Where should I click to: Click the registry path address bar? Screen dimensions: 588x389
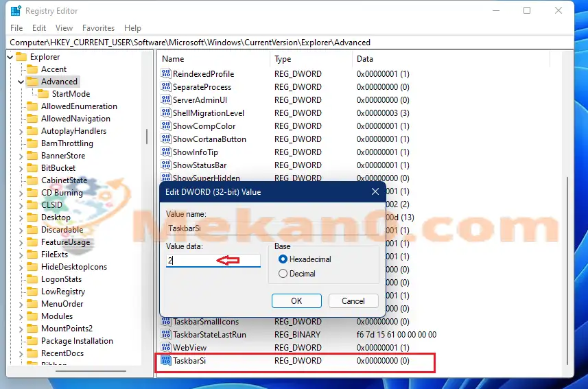coord(290,43)
